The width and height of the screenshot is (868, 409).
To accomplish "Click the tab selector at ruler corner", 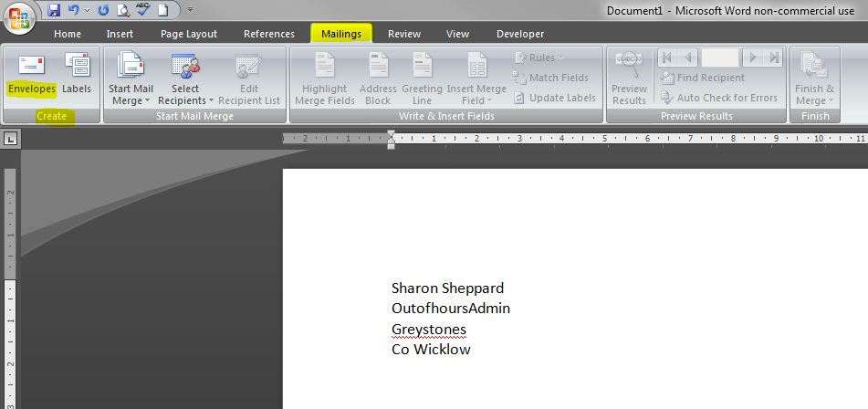I will pos(11,139).
